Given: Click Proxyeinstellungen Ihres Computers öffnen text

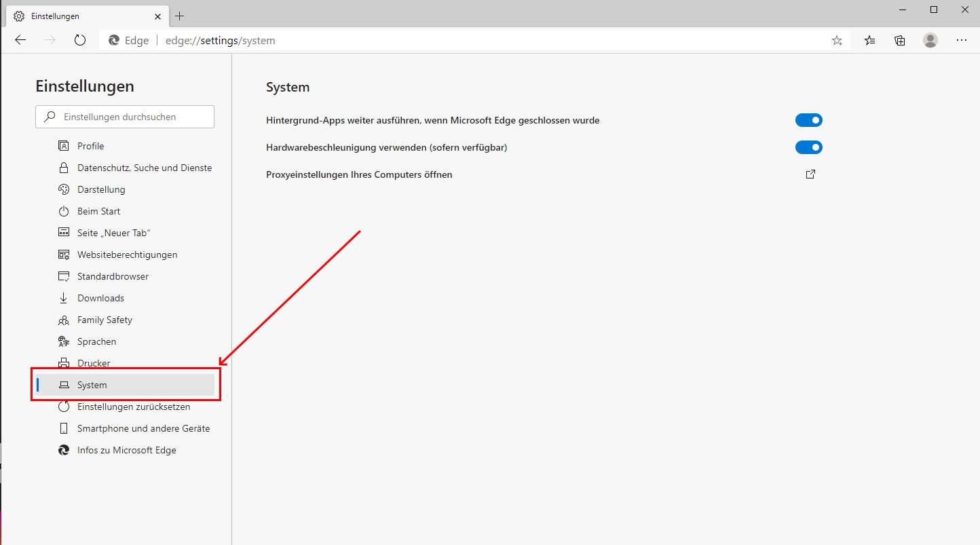Looking at the screenshot, I should tap(359, 174).
